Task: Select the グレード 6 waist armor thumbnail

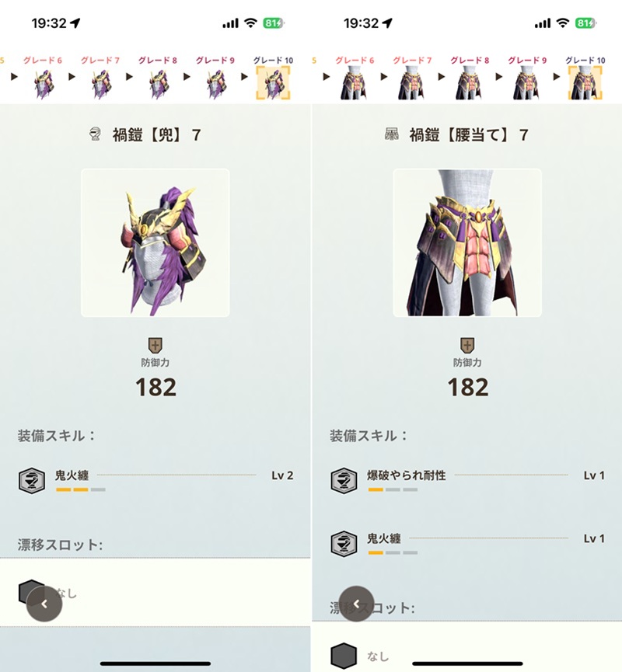Action: (x=355, y=83)
